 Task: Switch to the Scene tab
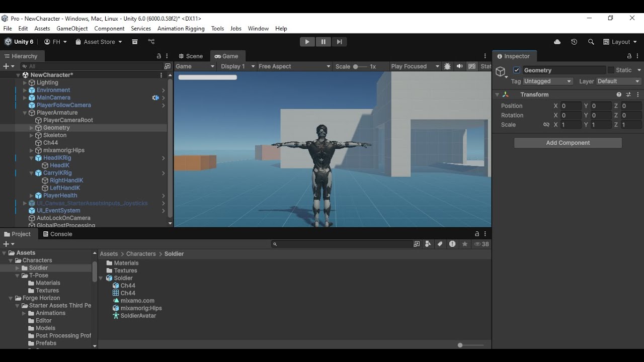(191, 56)
